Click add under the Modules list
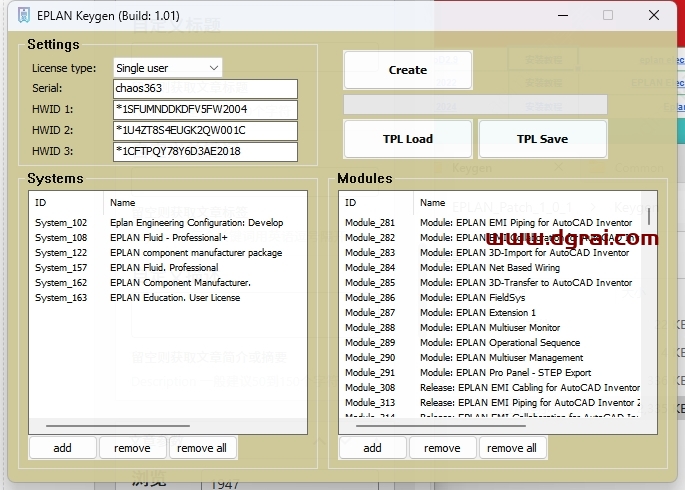Image resolution: width=685 pixels, height=490 pixels. coord(373,448)
